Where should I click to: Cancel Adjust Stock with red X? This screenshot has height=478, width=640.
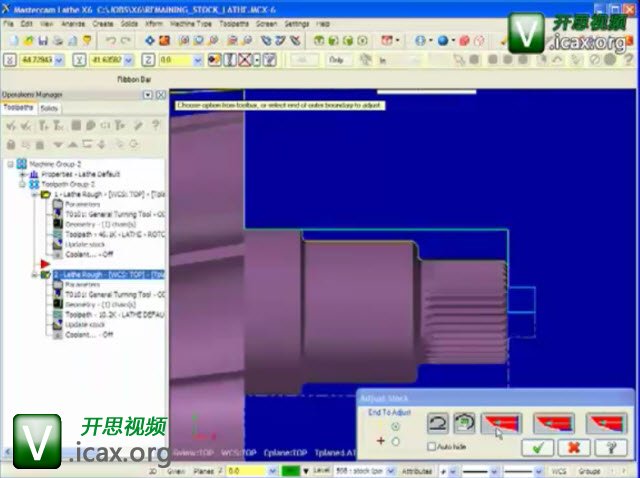pos(574,448)
